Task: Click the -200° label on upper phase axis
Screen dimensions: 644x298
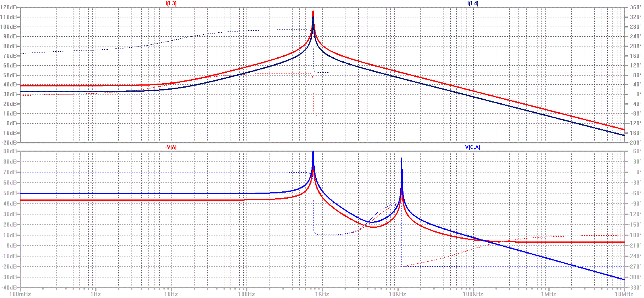Action: tap(635, 143)
